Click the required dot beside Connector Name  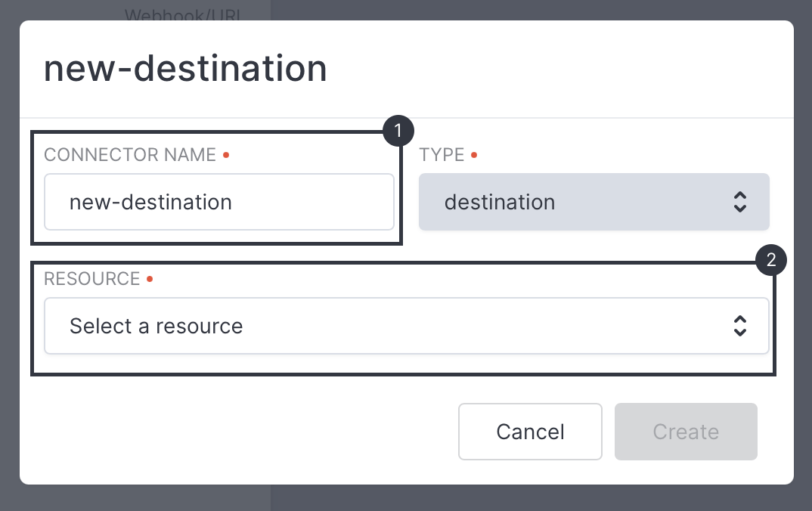(226, 155)
